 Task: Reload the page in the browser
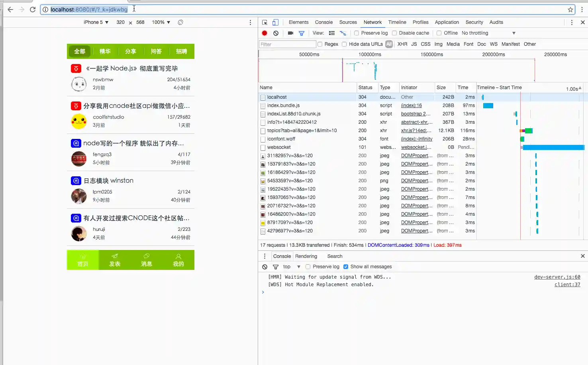tap(33, 10)
